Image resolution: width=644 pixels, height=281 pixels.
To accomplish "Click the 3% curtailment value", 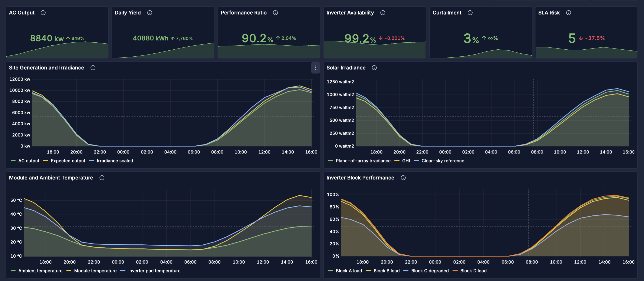I will click(x=471, y=38).
